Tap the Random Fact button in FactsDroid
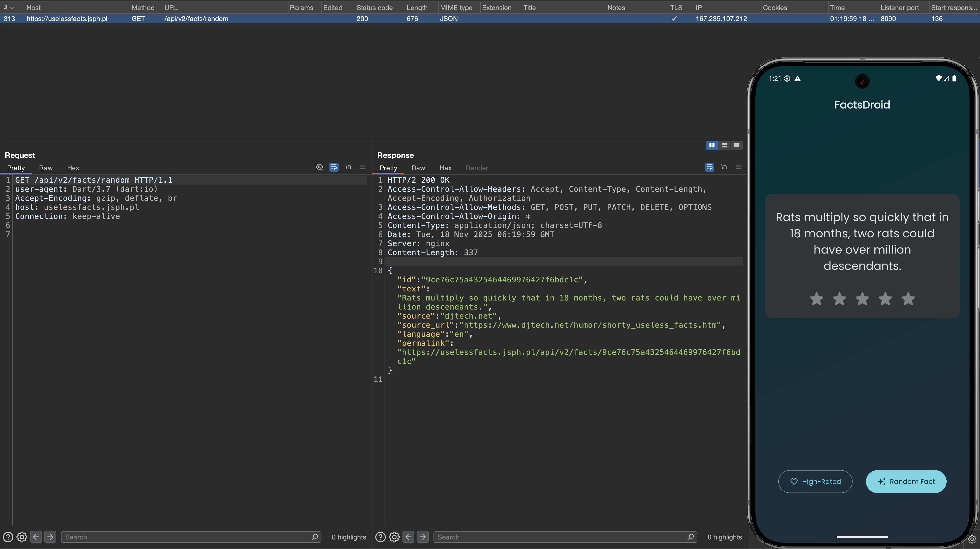This screenshot has width=980, height=549. point(906,481)
